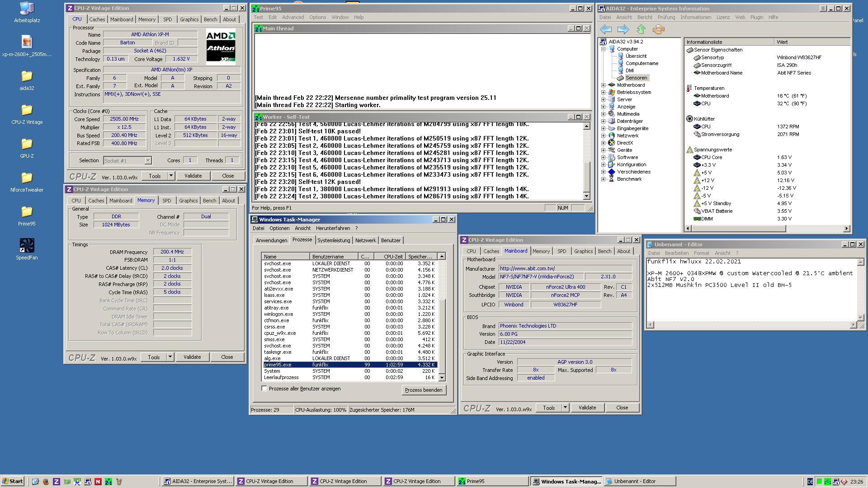Click red diamond tray icon
The height and width of the screenshot is (488, 868).
coord(844,482)
